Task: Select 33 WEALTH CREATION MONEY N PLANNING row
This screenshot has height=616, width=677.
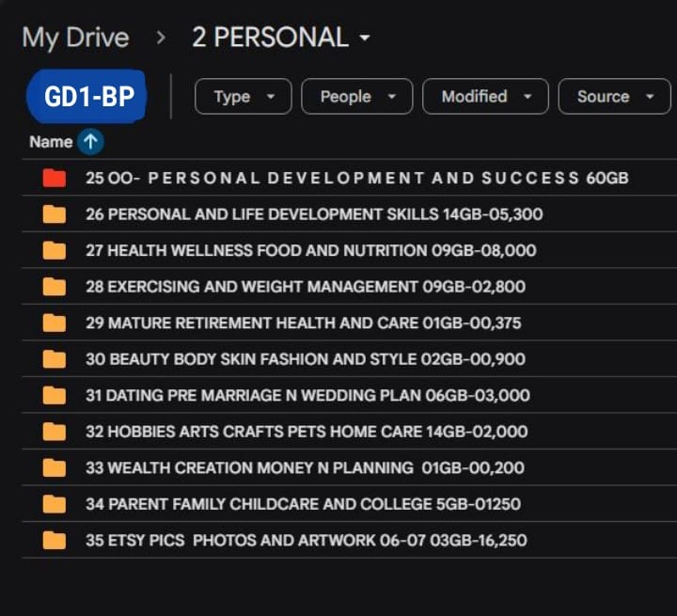Action: click(x=350, y=467)
